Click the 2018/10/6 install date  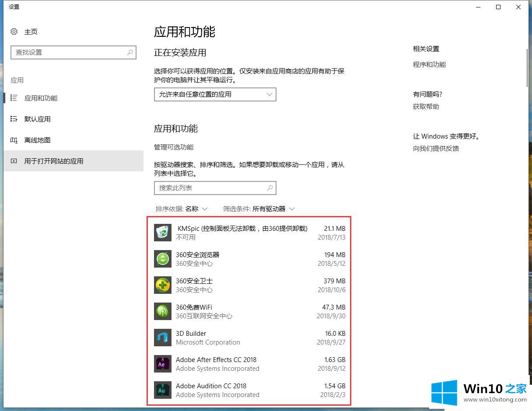click(331, 289)
